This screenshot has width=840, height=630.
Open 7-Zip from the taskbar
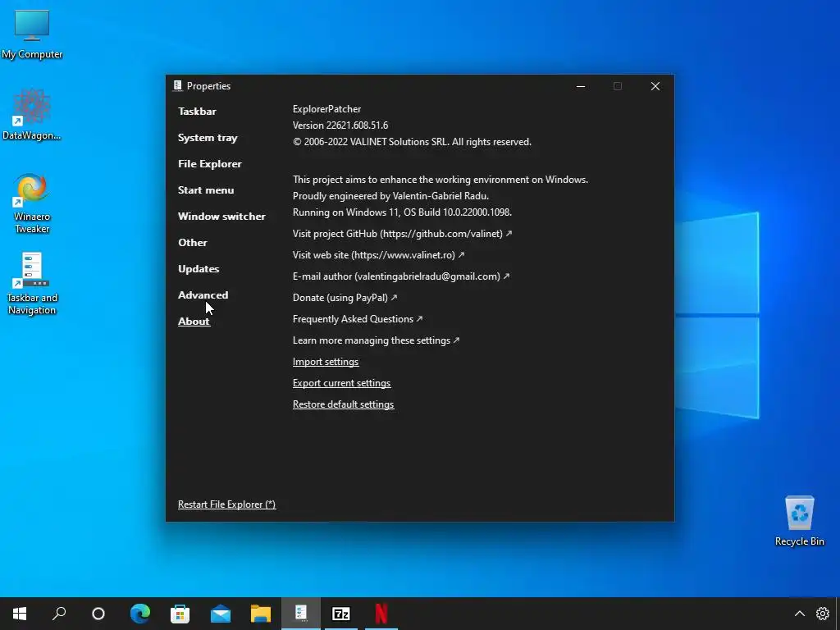click(341, 614)
